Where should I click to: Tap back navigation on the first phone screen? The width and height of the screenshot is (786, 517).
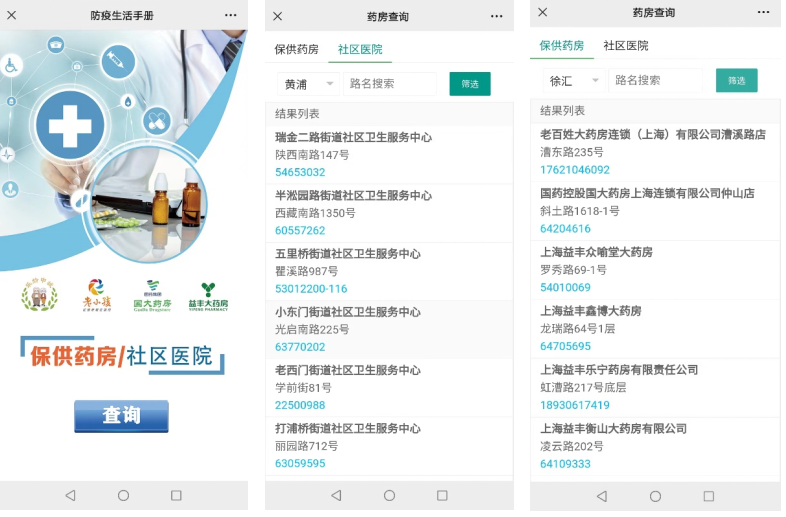point(70,495)
